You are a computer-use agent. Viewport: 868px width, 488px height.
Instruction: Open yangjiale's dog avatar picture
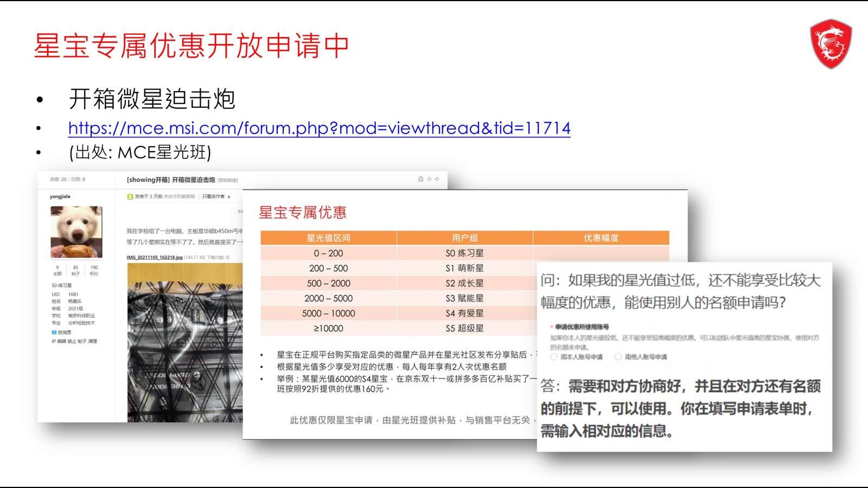coord(76,232)
